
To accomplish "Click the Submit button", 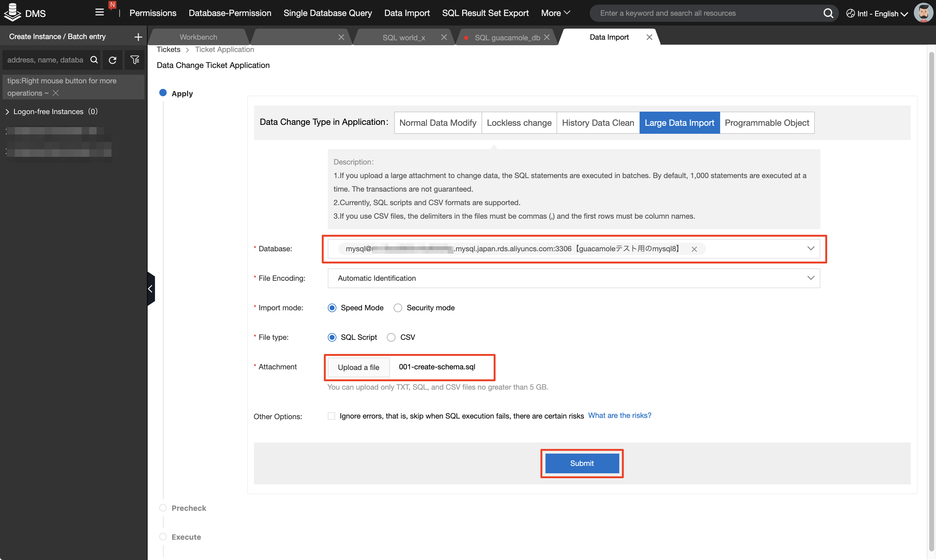I will click(582, 463).
